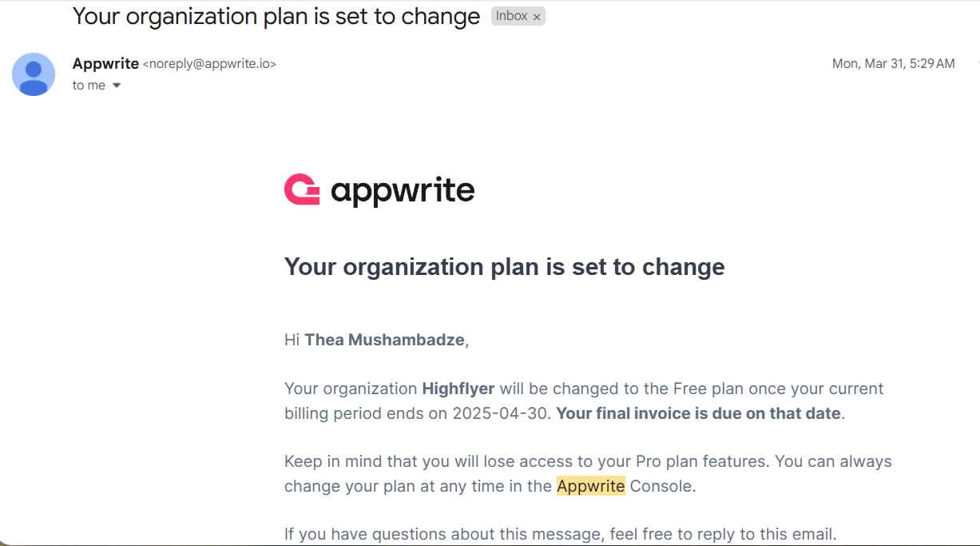Click the pink Appwrite logo symbol

pyautogui.click(x=302, y=190)
